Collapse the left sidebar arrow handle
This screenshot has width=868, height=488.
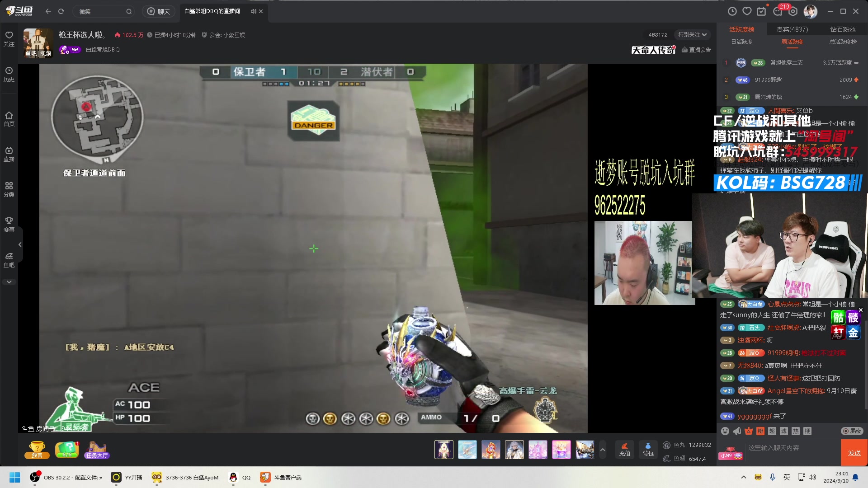pyautogui.click(x=20, y=244)
